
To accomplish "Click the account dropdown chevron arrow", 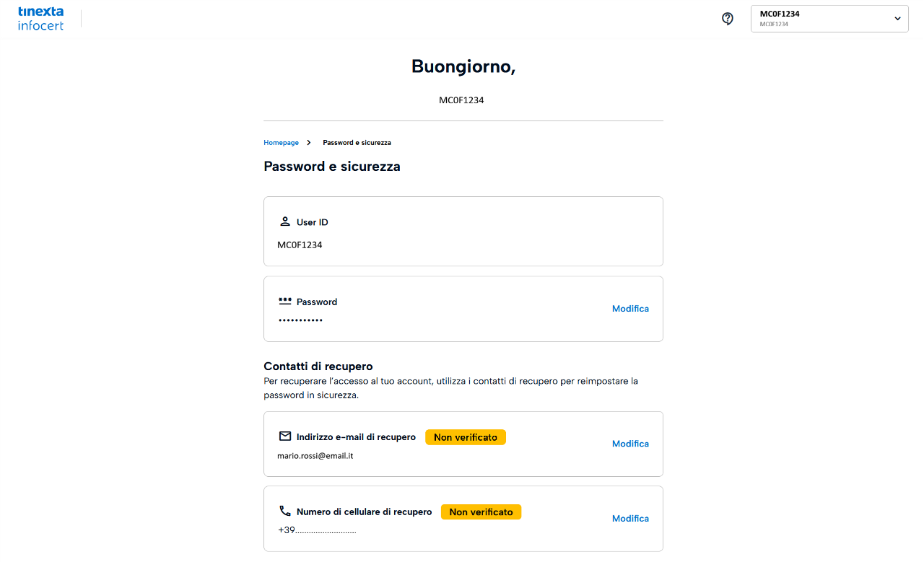I will click(x=897, y=19).
